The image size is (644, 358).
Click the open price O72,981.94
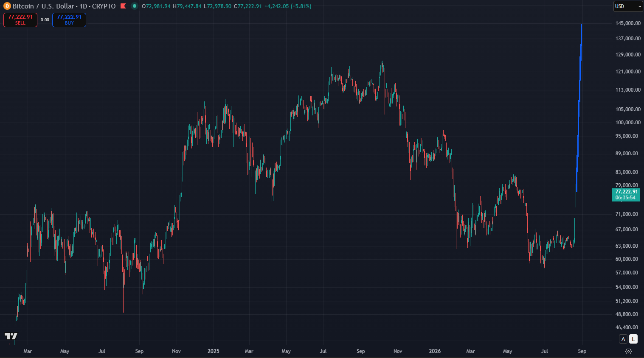tap(156, 6)
